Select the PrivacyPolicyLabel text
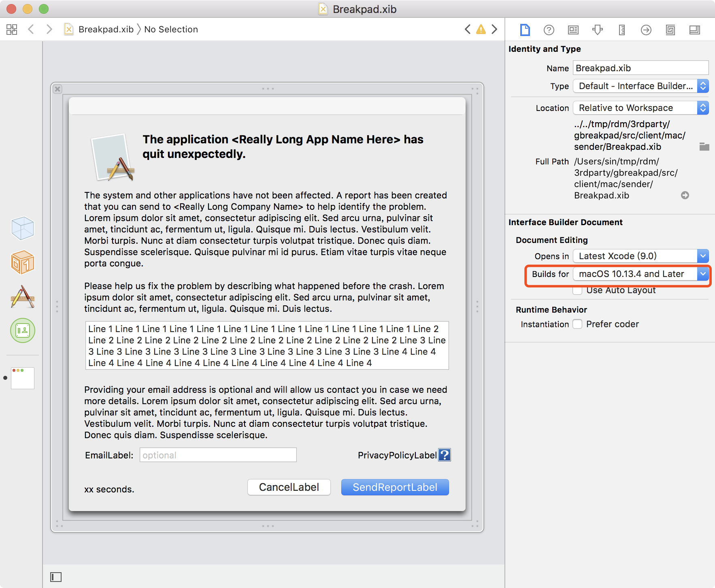The width and height of the screenshot is (715, 588). point(397,455)
